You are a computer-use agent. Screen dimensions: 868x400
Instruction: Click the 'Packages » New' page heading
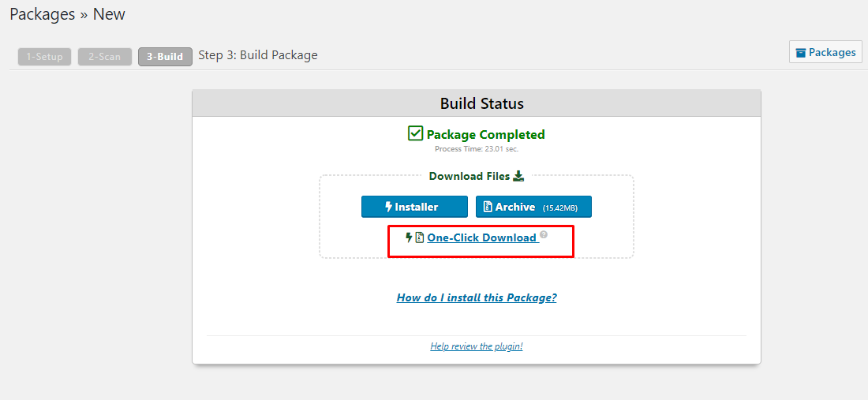[67, 14]
